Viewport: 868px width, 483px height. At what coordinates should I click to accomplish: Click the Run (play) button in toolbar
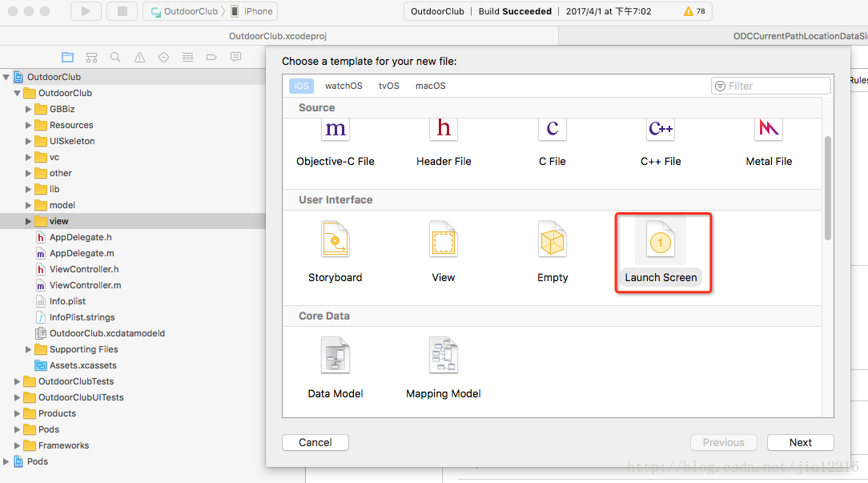point(86,11)
